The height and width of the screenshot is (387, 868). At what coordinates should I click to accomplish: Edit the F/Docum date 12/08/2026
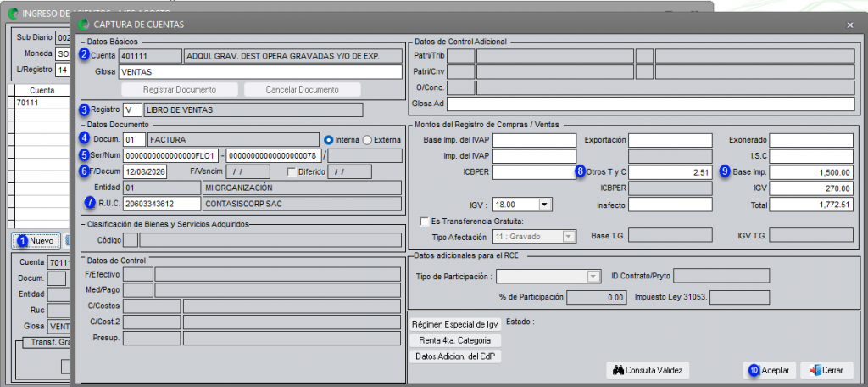point(145,172)
